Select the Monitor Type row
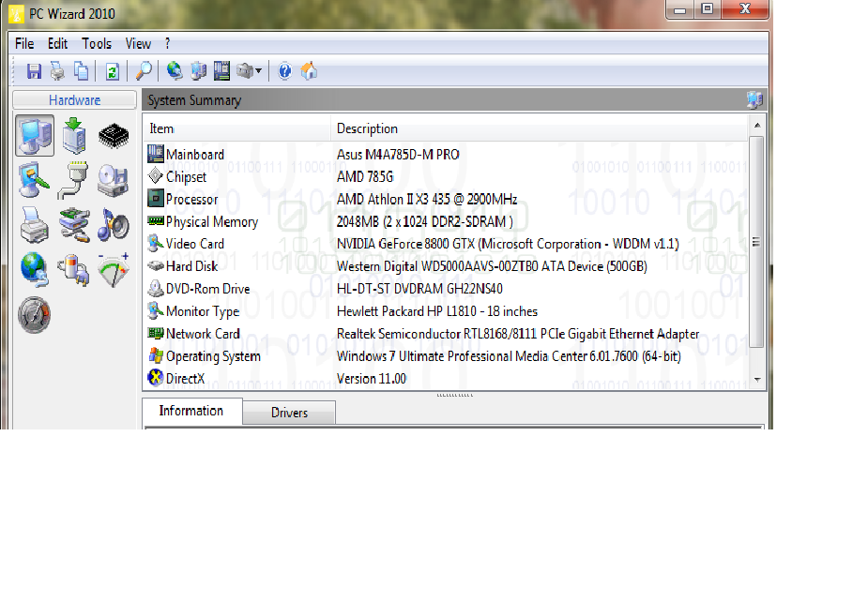 446,311
